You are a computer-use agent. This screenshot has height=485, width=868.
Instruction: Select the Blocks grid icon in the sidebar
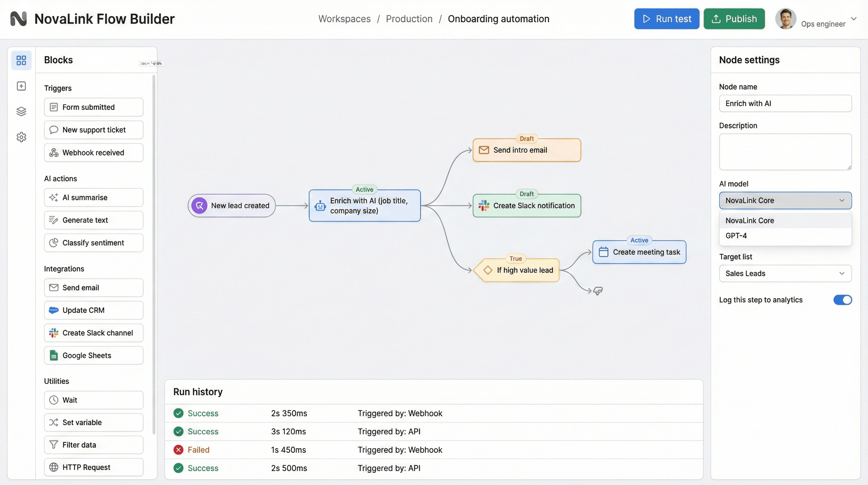[x=21, y=60]
